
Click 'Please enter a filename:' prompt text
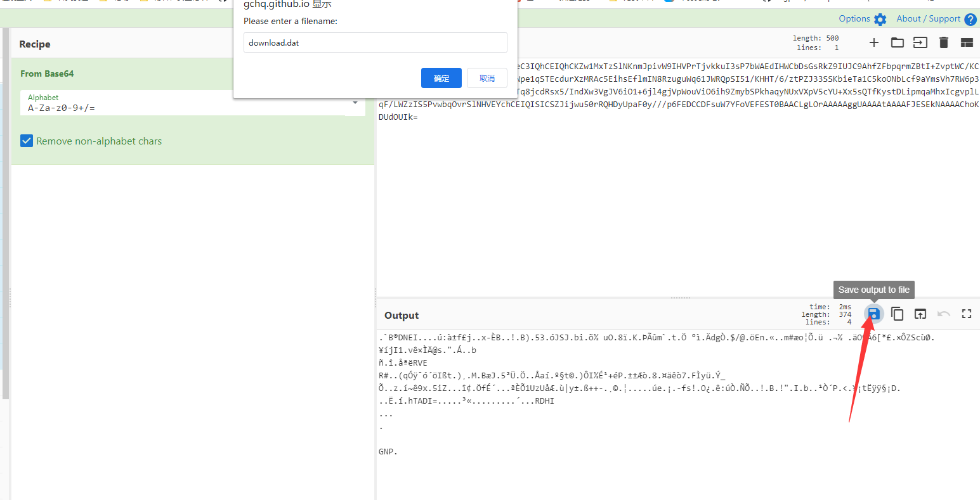[291, 21]
